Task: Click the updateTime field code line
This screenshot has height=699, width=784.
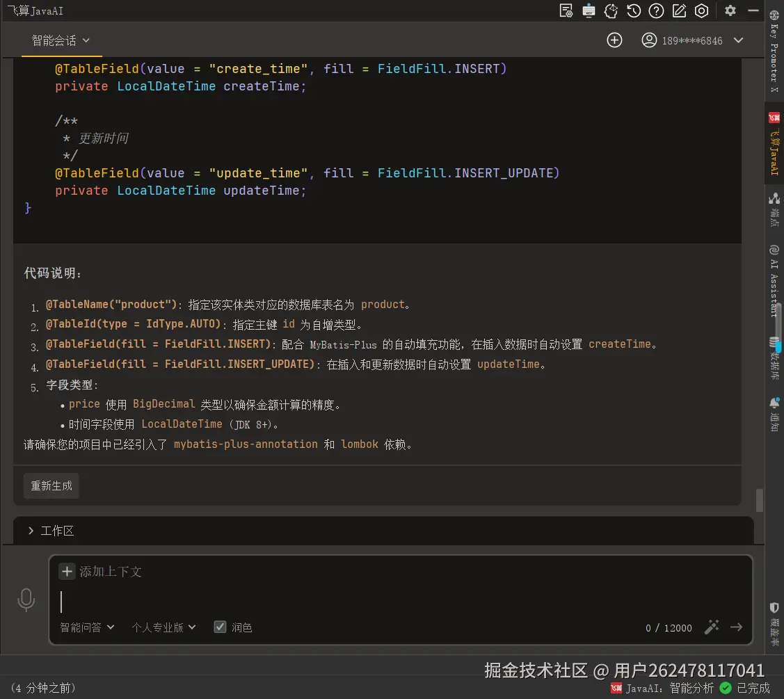Action: [180, 191]
